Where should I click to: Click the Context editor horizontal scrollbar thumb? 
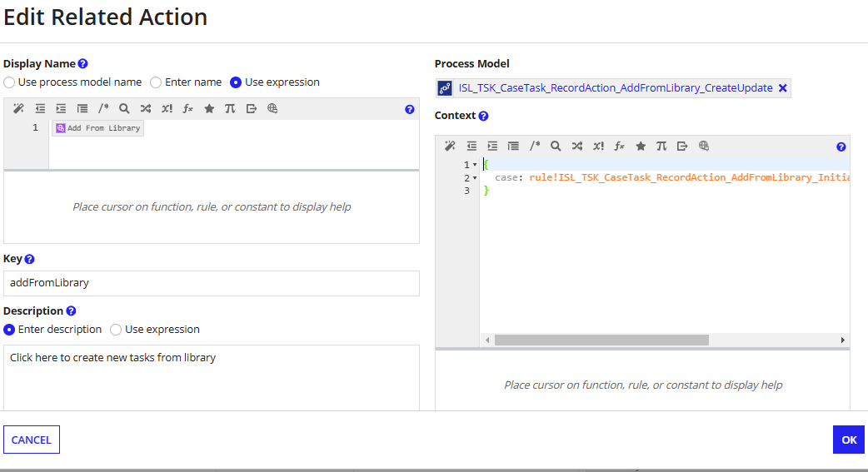click(601, 340)
